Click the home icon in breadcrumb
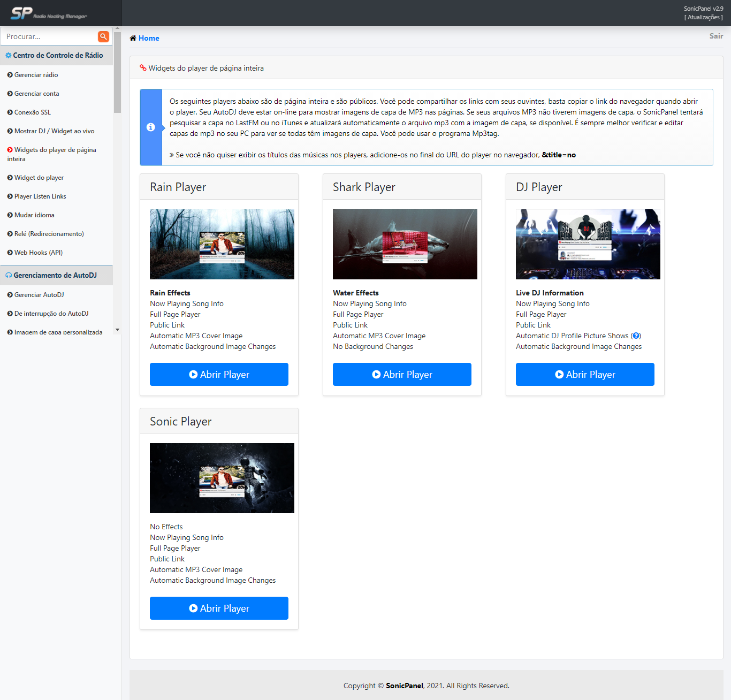Viewport: 731px width, 700px height. click(x=133, y=38)
